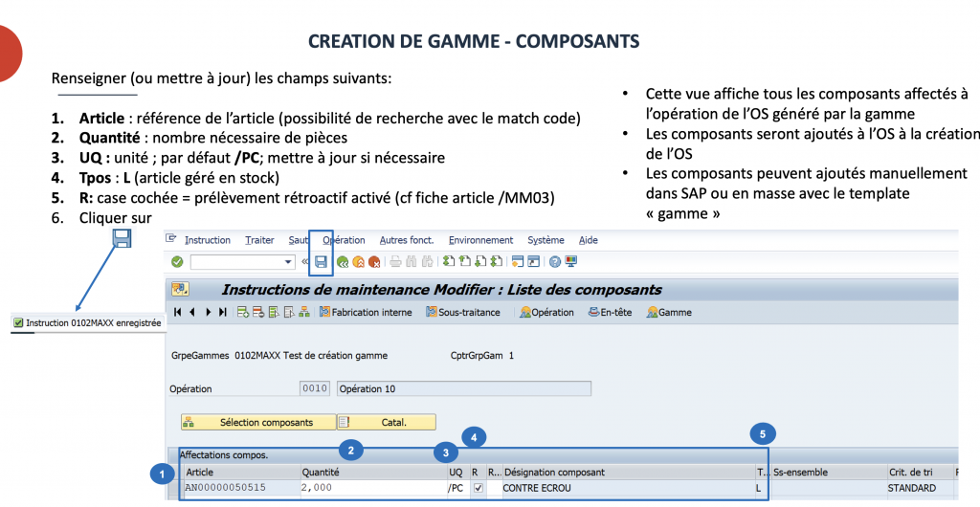Viewport: 980px width, 507px height.
Task: Click the Sélection composants button
Action: pyautogui.click(x=258, y=422)
